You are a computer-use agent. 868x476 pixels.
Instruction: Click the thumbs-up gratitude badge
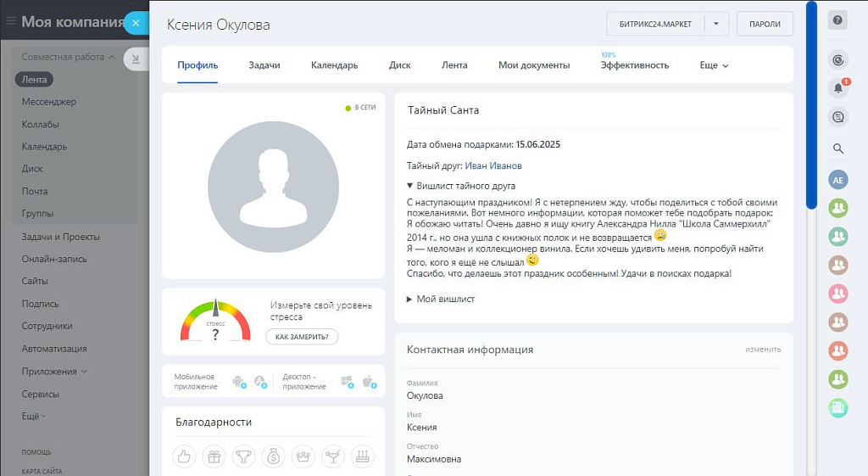(184, 456)
